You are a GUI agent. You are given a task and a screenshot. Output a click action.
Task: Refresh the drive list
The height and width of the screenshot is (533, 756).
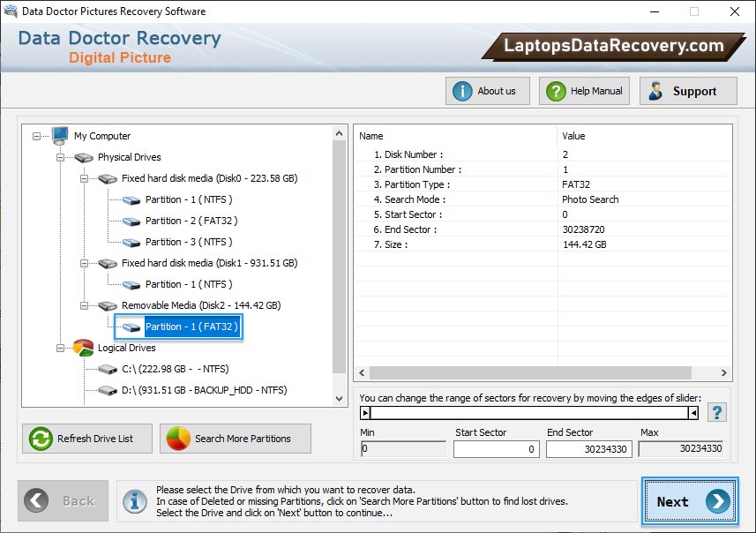[87, 439]
